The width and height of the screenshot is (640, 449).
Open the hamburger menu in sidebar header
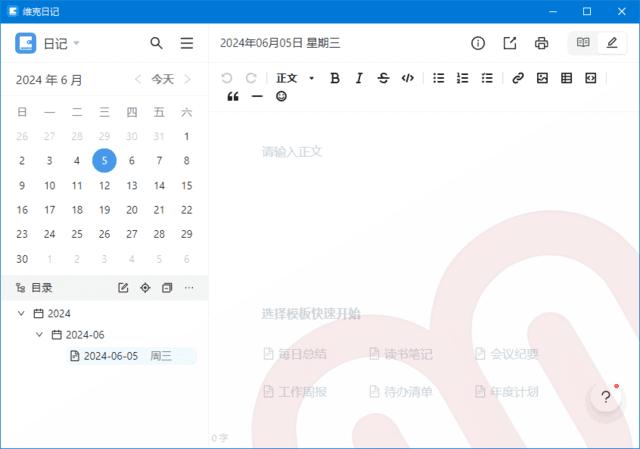(187, 43)
